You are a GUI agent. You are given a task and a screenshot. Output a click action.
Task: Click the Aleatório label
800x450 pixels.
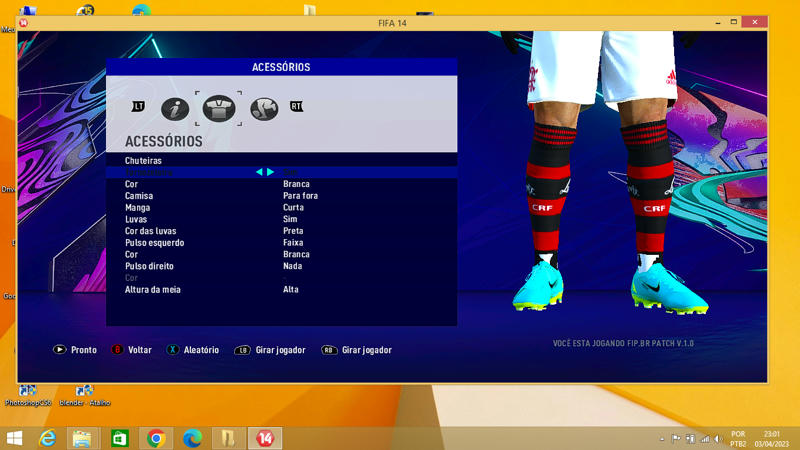(x=201, y=350)
